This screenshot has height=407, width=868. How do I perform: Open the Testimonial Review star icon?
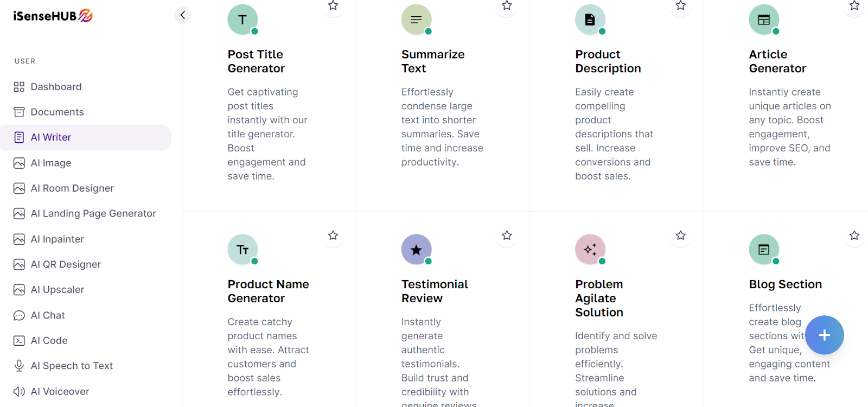coord(417,250)
